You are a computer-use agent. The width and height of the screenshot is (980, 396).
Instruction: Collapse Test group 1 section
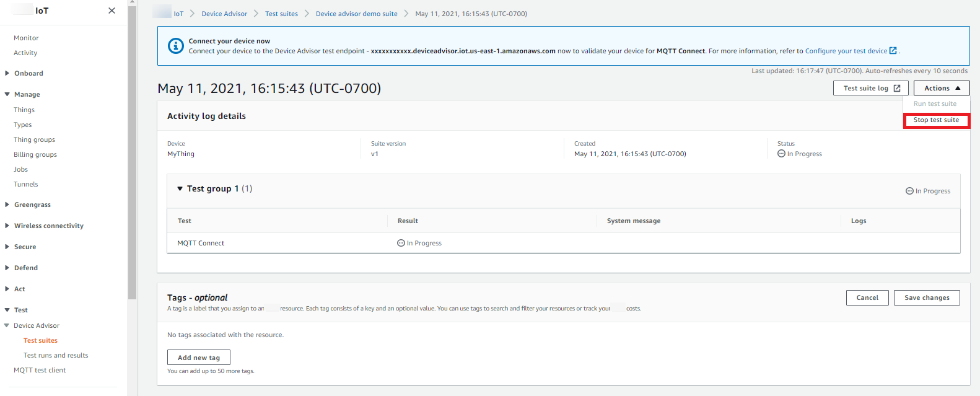pos(180,189)
